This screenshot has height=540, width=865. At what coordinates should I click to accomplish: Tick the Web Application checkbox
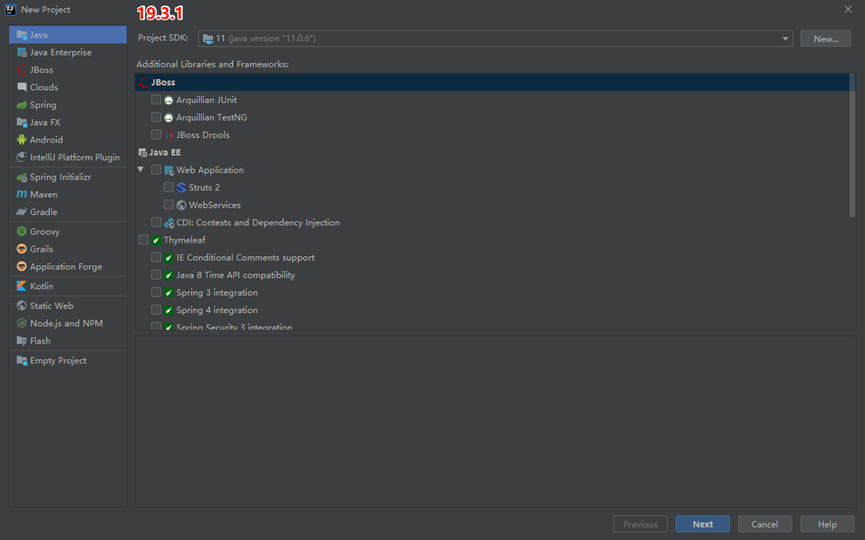(156, 170)
